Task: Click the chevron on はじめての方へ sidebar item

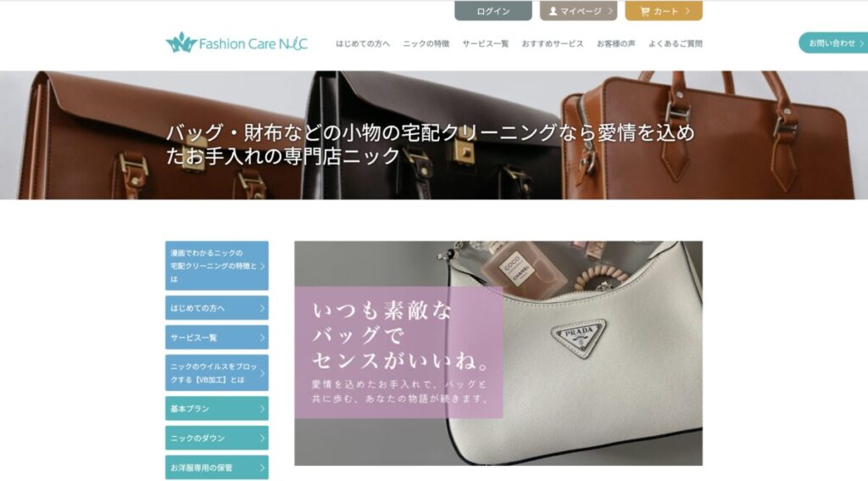Action: click(263, 308)
